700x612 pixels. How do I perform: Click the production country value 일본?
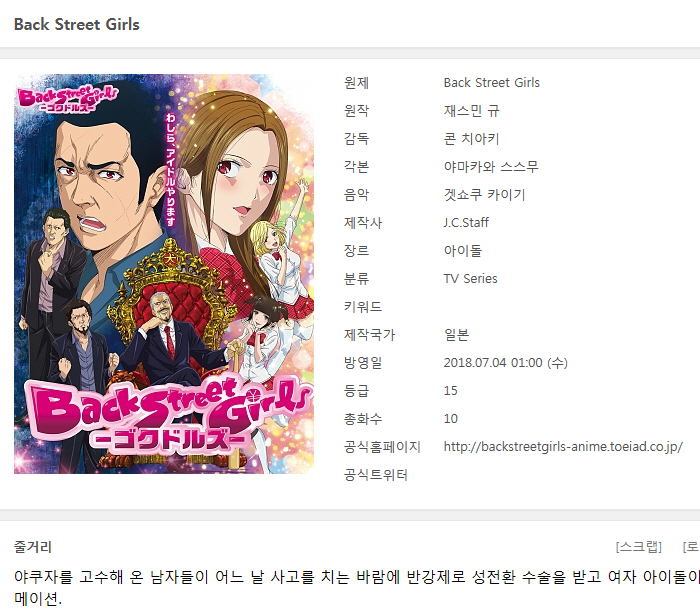[456, 335]
